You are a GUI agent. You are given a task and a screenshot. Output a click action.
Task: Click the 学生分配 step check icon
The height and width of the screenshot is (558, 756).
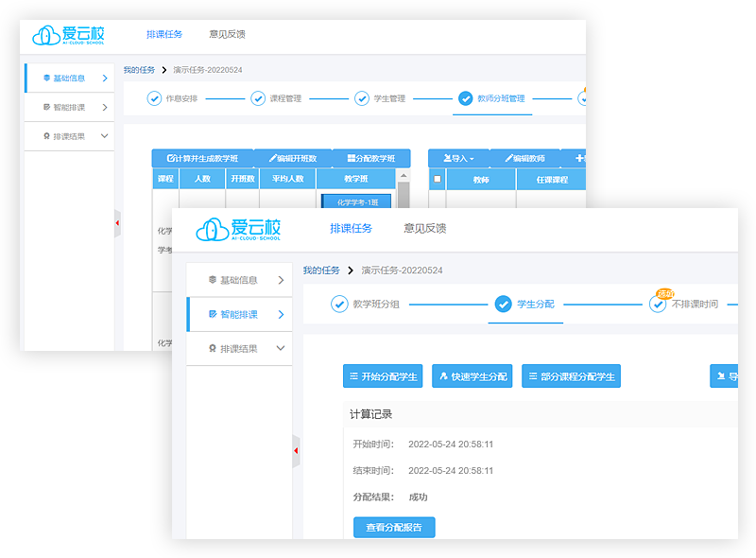(x=504, y=304)
